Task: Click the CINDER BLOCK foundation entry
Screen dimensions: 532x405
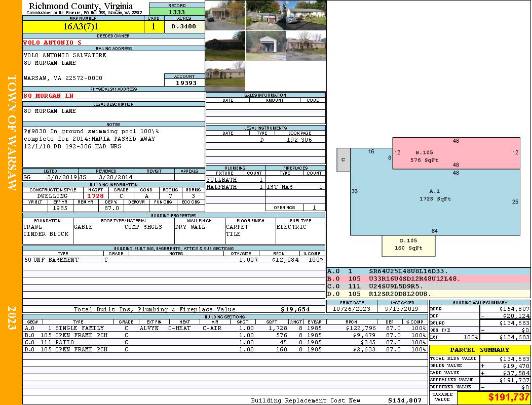Action: click(x=46, y=234)
